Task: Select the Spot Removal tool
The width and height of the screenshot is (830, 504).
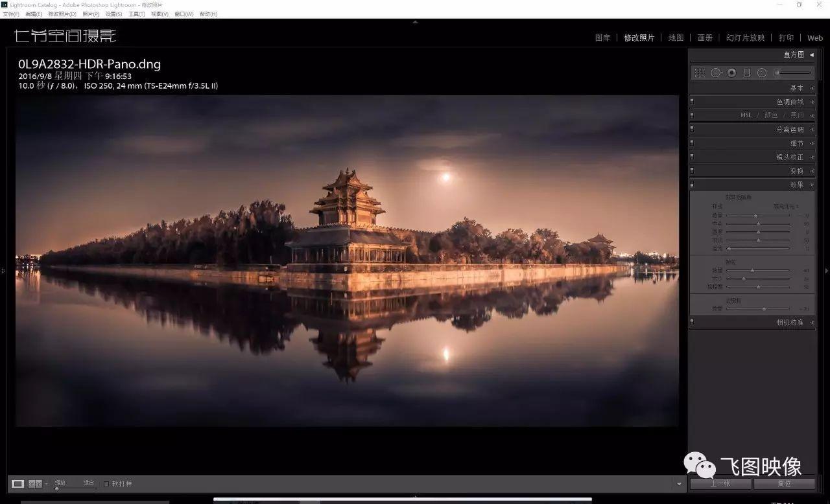Action: pos(716,73)
